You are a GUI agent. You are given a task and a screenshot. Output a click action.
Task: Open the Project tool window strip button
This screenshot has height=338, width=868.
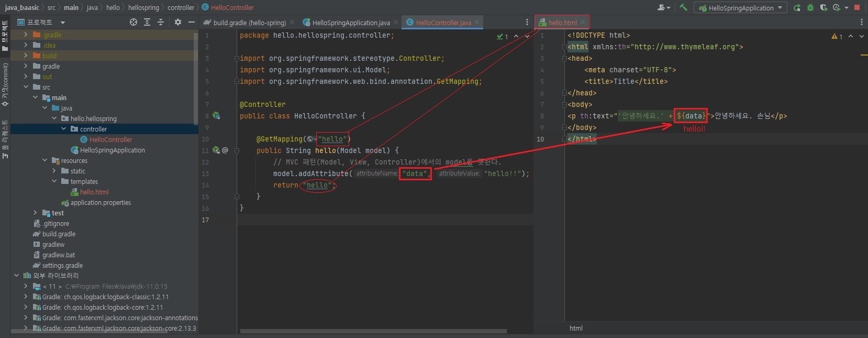5,36
